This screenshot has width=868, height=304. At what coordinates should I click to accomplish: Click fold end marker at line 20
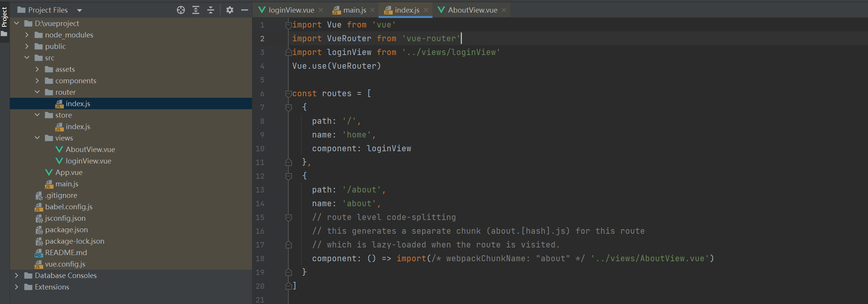pyautogui.click(x=289, y=286)
